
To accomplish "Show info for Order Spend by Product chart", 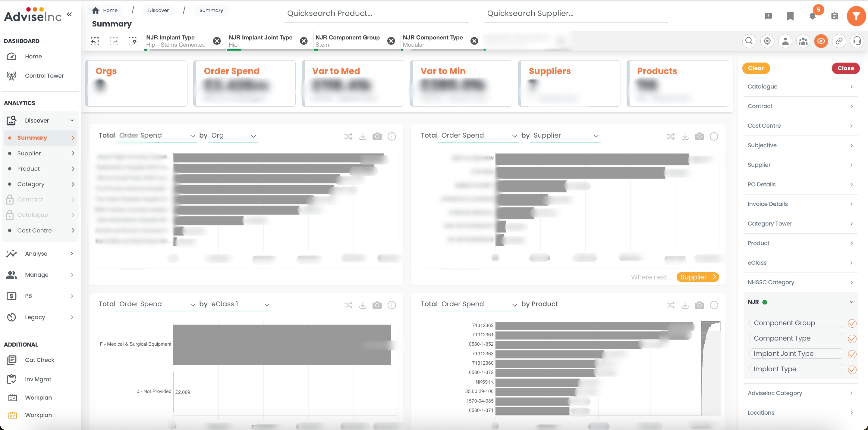I will [x=714, y=305].
